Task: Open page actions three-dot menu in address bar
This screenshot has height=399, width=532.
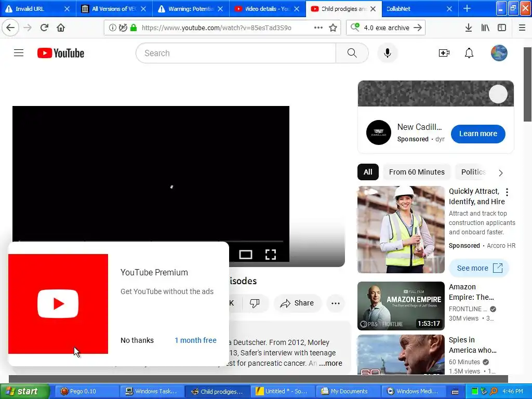Action: [318, 28]
